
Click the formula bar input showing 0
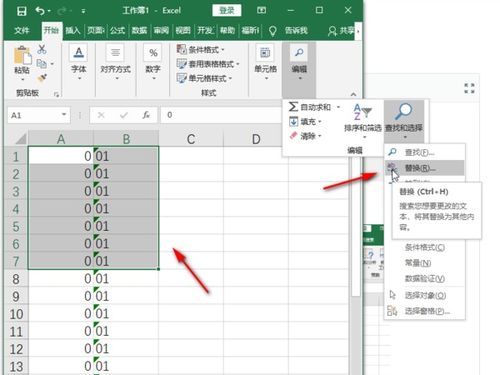pyautogui.click(x=221, y=115)
